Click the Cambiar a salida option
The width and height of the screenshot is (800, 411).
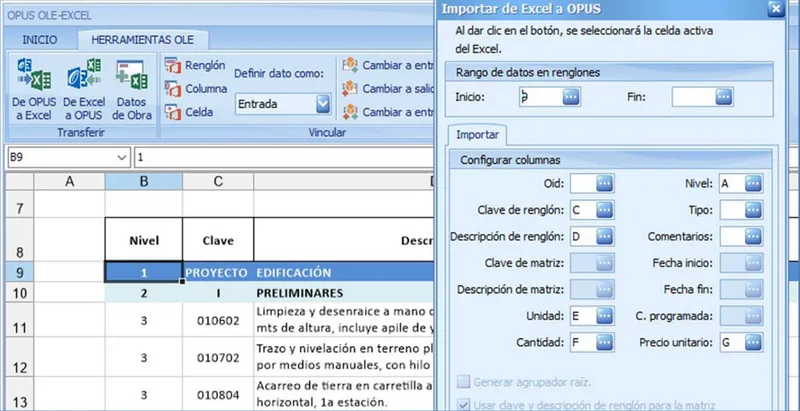pyautogui.click(x=388, y=89)
